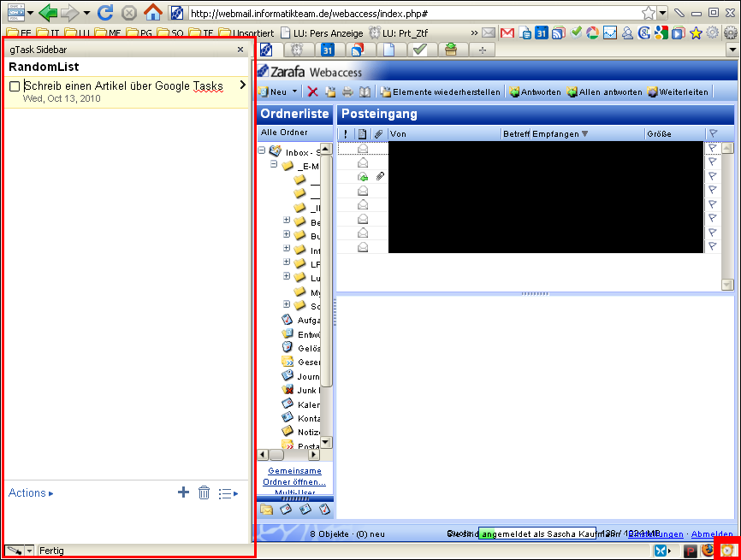741x560 pixels.
Task: Open the task list switcher dropdown
Action: click(x=228, y=493)
